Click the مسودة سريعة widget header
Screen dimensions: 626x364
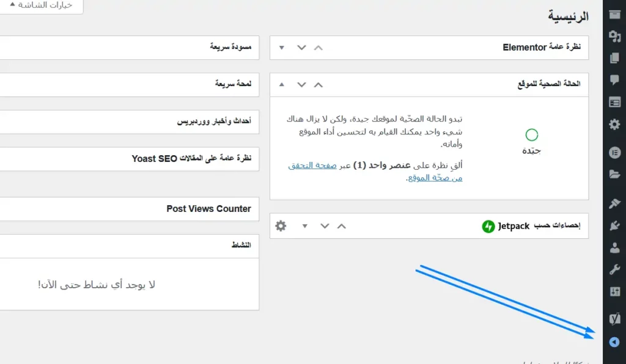130,48
